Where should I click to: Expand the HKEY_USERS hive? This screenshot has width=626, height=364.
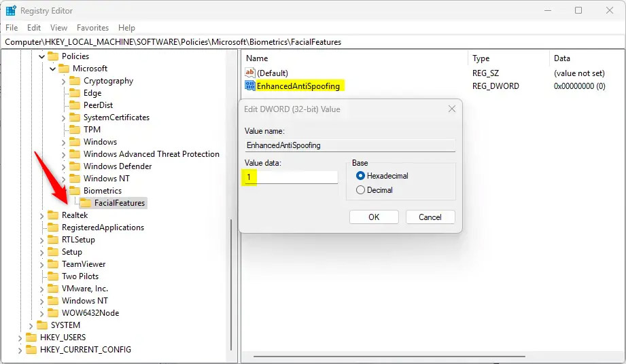[20, 338]
